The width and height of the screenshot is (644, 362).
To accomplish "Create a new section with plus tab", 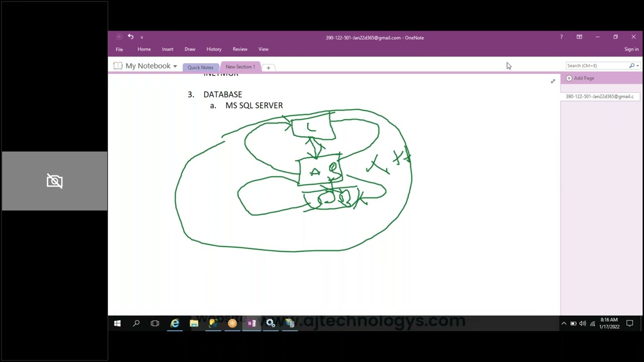I will click(x=268, y=67).
